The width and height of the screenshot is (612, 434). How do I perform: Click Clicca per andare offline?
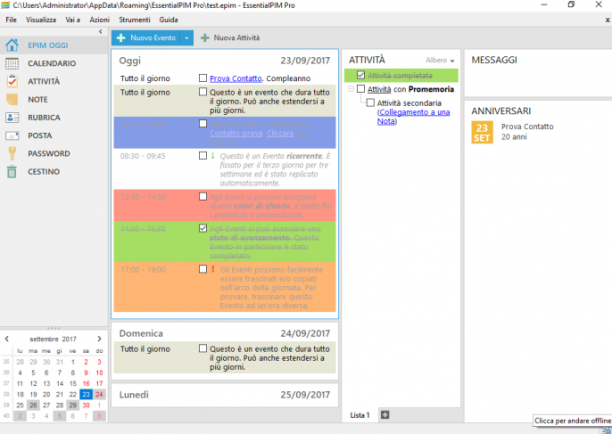572,420
